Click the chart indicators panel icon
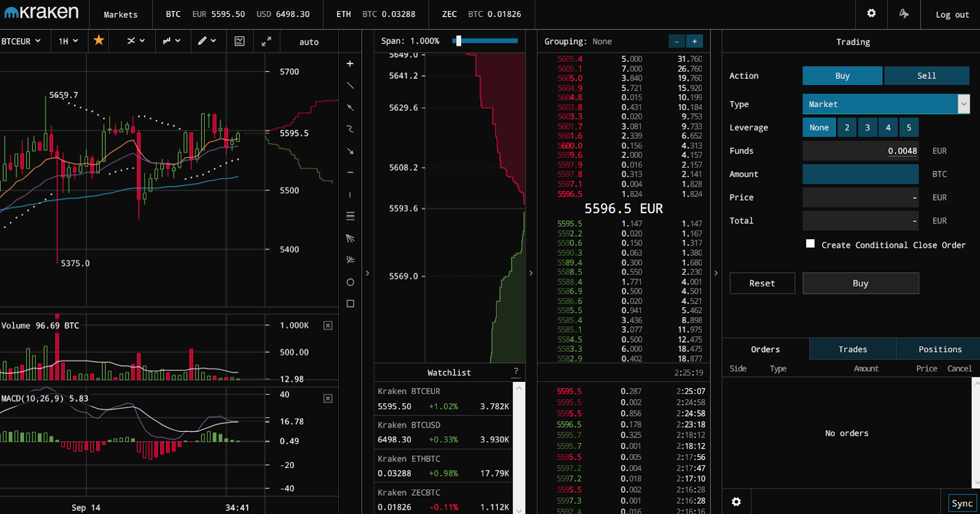Screen dimensions: 980x514 (239, 41)
